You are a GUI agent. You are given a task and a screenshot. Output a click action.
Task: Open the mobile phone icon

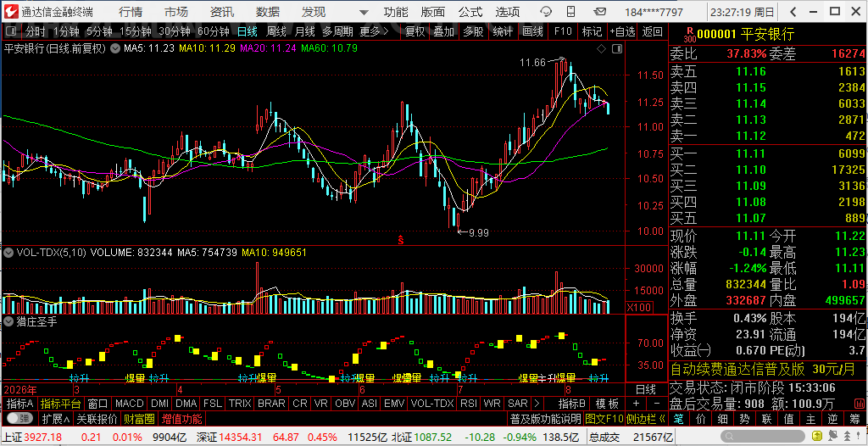(572, 12)
